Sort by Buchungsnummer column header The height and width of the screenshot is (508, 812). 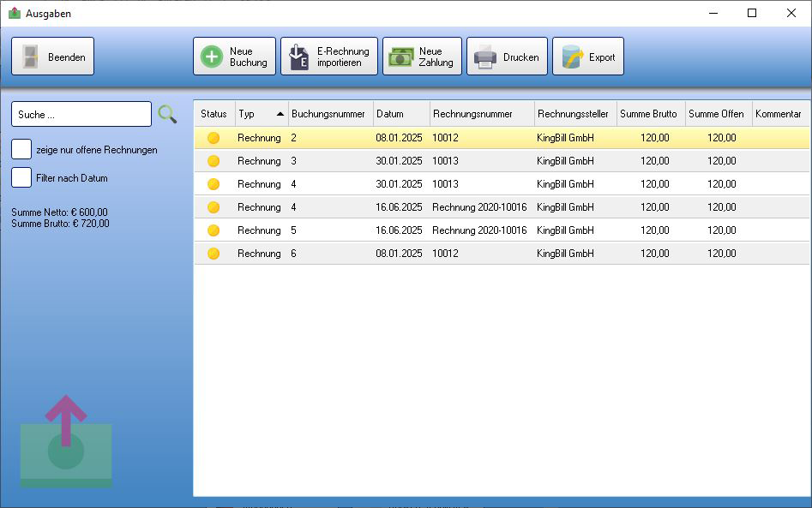331,114
